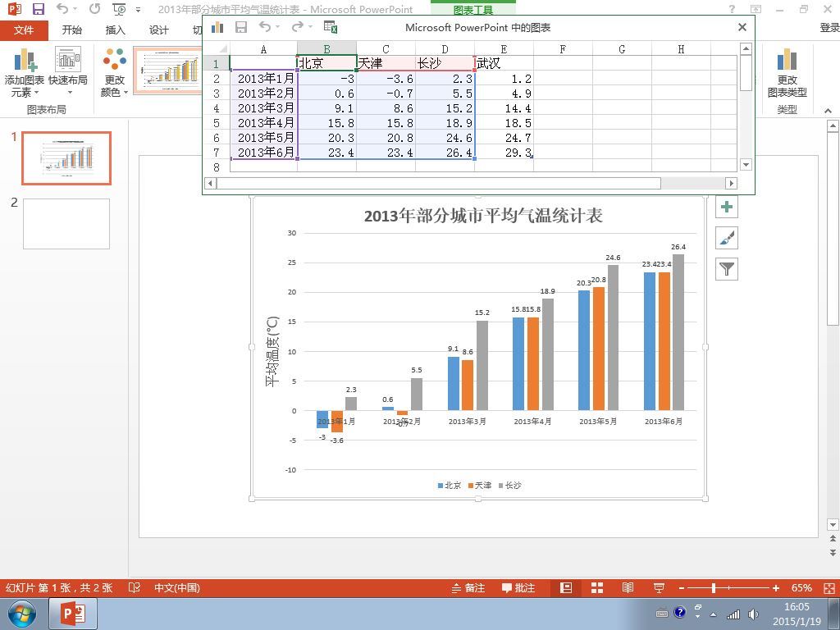Screen dimensions: 840x630
Task: Click the chart title 2013年部分城市平均气温统计表
Action: [483, 216]
